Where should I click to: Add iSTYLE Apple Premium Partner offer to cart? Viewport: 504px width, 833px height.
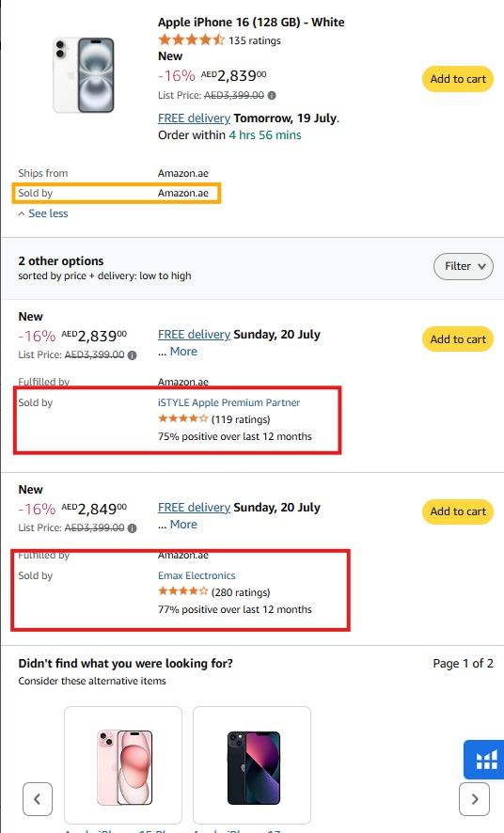458,339
